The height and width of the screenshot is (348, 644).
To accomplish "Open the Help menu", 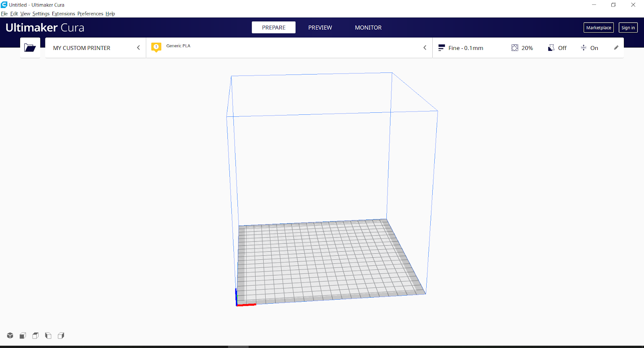I will pos(110,14).
